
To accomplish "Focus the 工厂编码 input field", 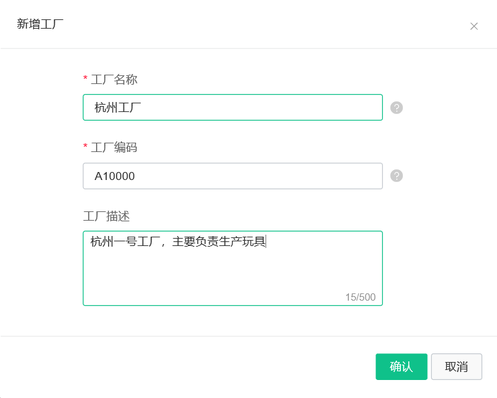I will [x=233, y=176].
